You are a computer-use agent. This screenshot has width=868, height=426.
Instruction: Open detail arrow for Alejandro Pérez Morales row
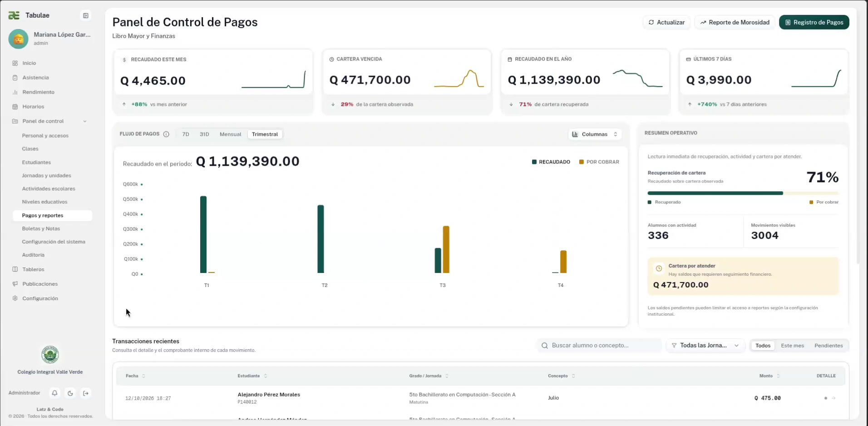tap(833, 398)
